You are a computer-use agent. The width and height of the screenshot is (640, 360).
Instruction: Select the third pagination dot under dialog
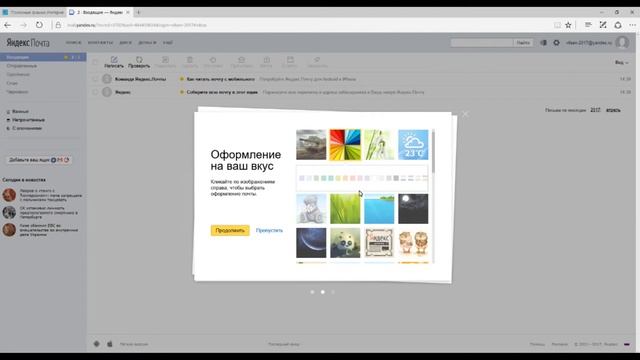click(x=333, y=292)
